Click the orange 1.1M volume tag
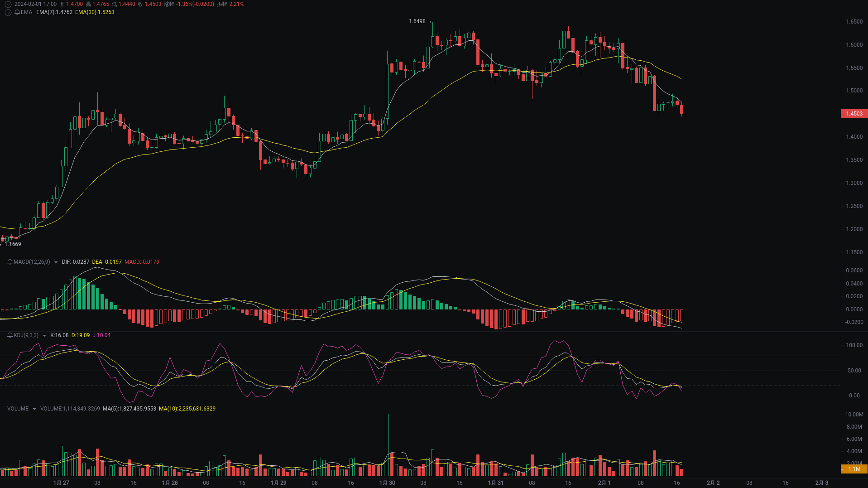Viewport: 868px width, 488px height. (854, 469)
